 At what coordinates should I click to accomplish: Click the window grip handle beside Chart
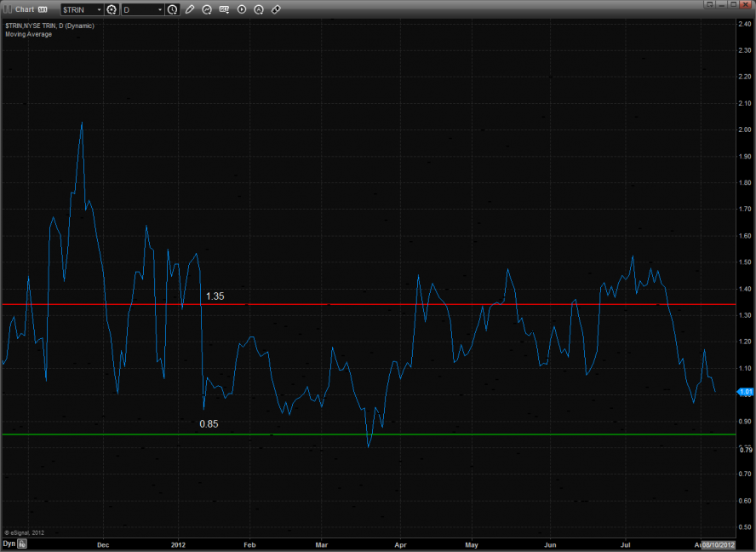(x=7, y=9)
